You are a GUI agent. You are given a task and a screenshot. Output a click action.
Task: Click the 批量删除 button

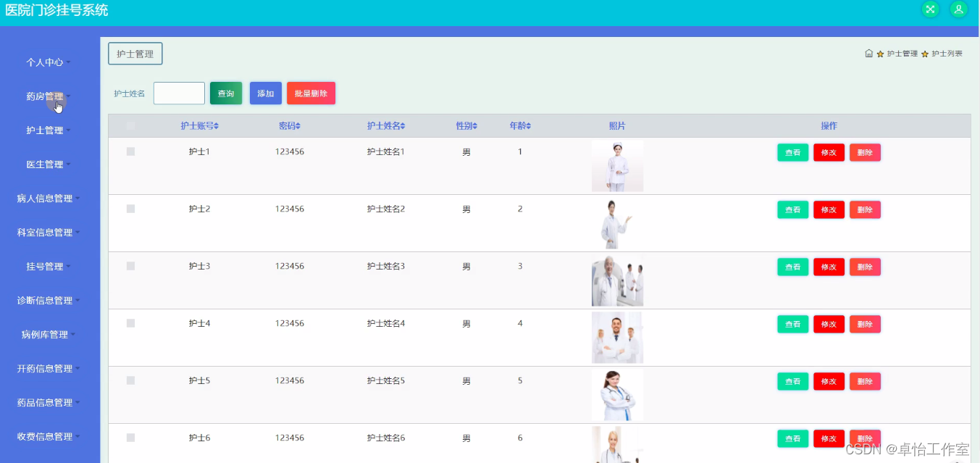[311, 93]
